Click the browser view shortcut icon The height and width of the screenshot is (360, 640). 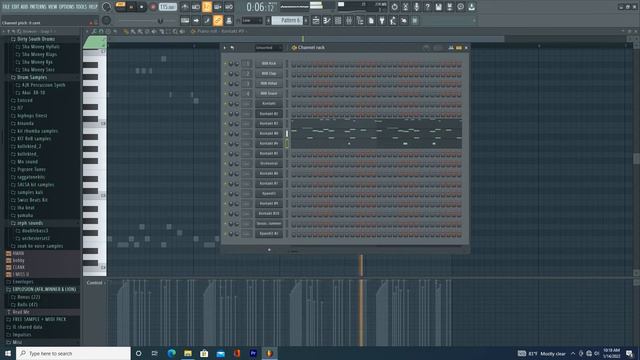(x=360, y=20)
